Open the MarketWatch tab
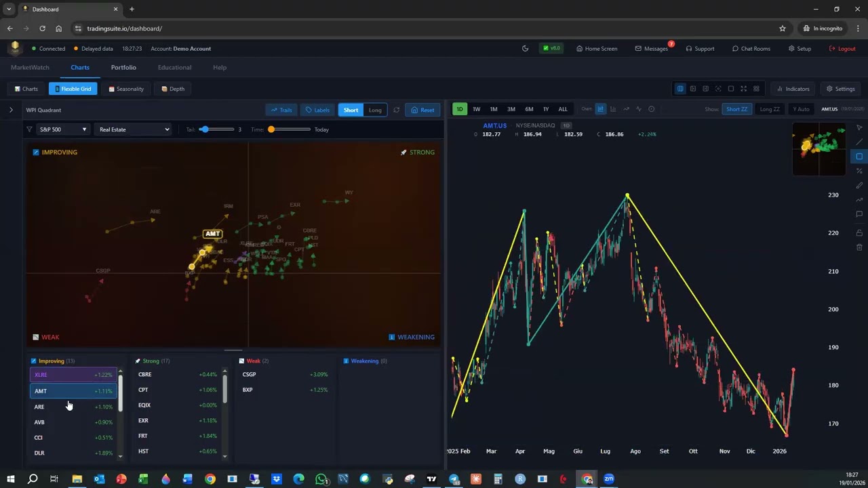This screenshot has width=868, height=488. (x=30, y=67)
